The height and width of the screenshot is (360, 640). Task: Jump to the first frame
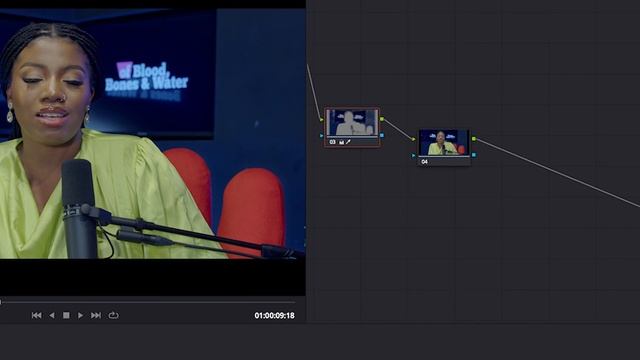[x=36, y=315]
